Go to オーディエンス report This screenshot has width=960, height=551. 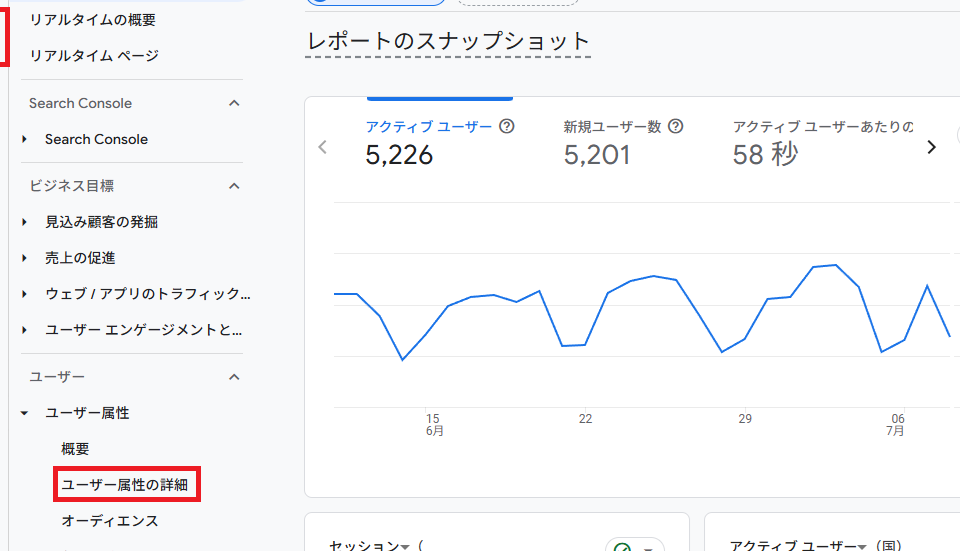(x=110, y=521)
